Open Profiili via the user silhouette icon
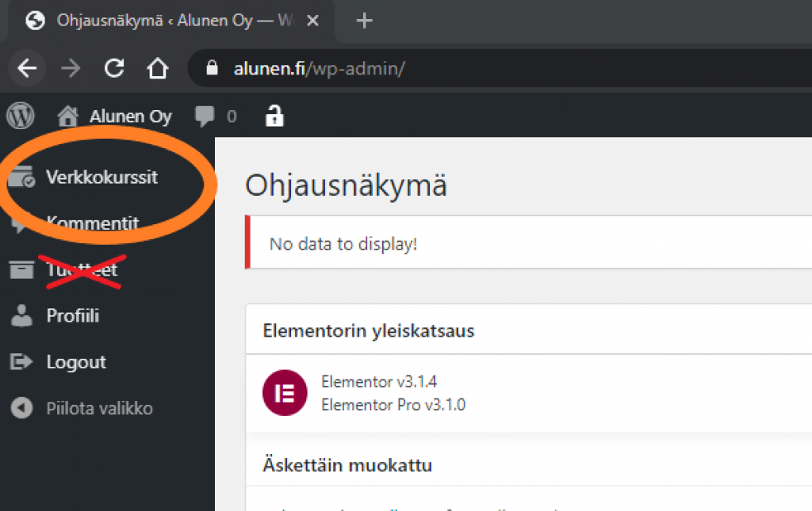Image resolution: width=812 pixels, height=511 pixels. tap(20, 315)
